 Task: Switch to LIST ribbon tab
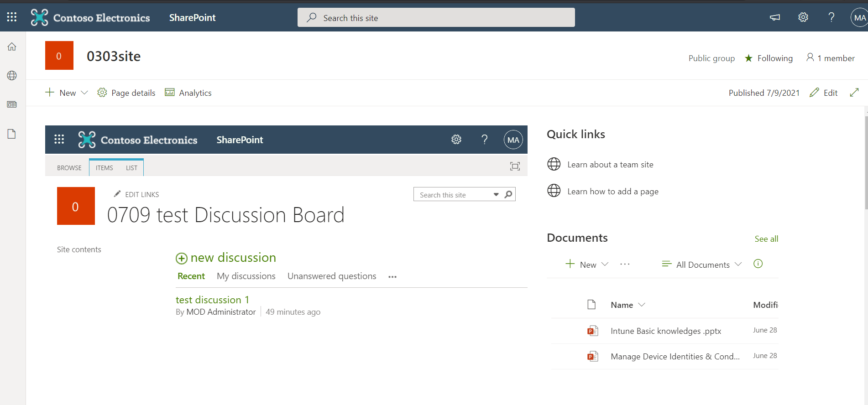pos(132,168)
